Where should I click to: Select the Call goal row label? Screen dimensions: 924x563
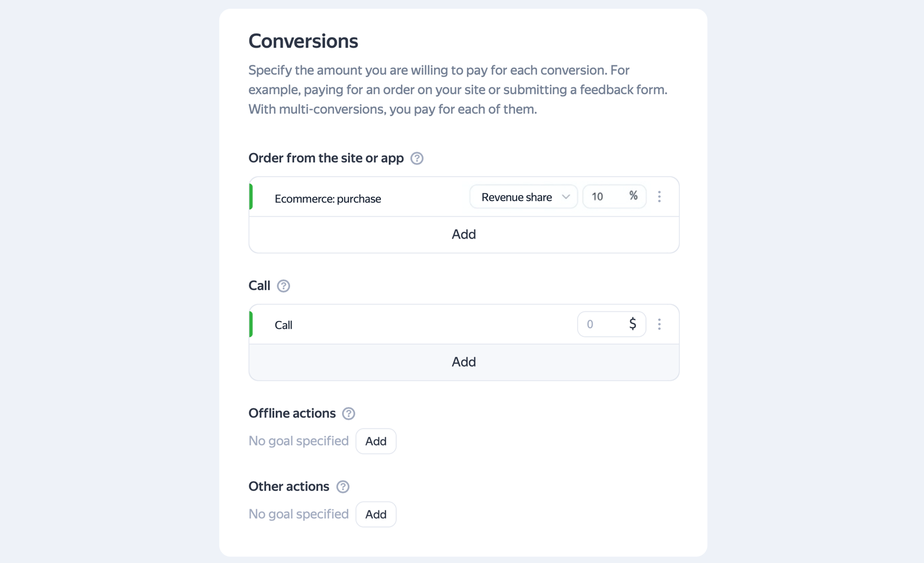[283, 325]
